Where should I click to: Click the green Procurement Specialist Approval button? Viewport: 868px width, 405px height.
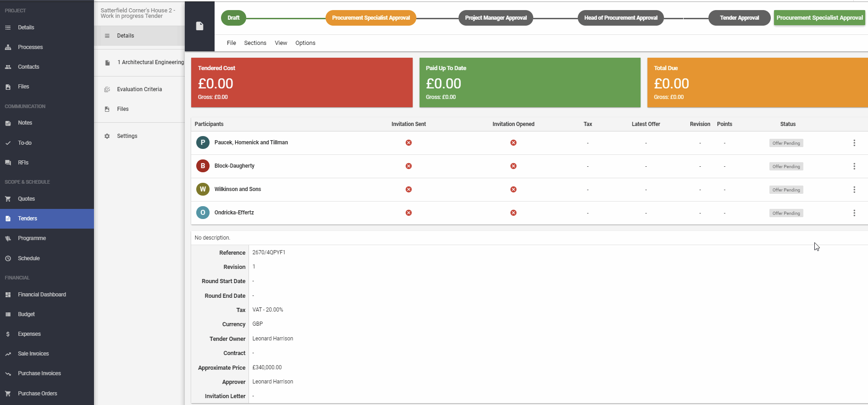click(x=819, y=18)
